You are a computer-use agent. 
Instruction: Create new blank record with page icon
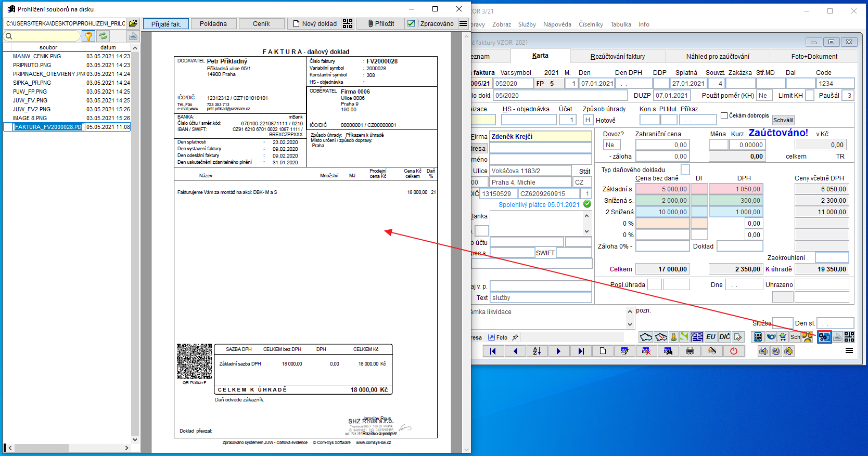(x=603, y=351)
